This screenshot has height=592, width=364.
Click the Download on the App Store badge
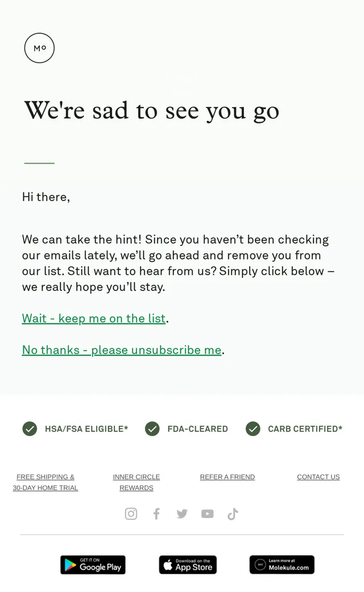tap(188, 565)
